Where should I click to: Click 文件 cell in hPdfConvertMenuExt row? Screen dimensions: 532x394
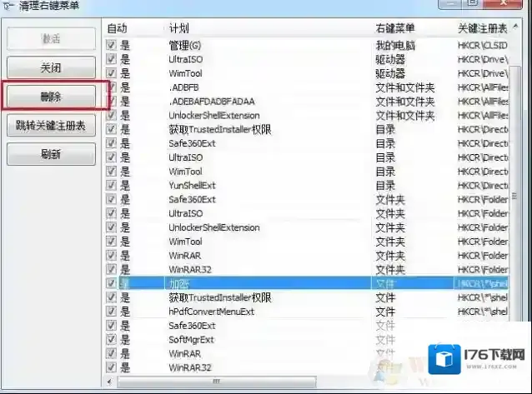tap(385, 312)
